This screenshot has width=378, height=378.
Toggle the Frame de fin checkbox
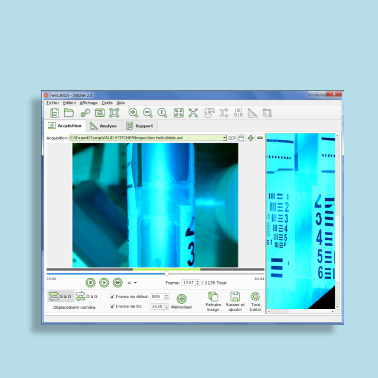pos(112,306)
